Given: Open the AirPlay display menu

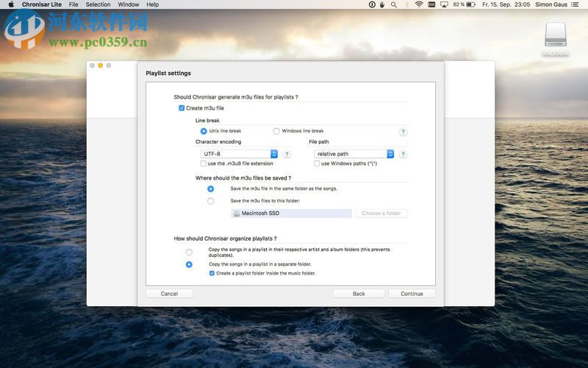Looking at the screenshot, I should coord(444,4).
